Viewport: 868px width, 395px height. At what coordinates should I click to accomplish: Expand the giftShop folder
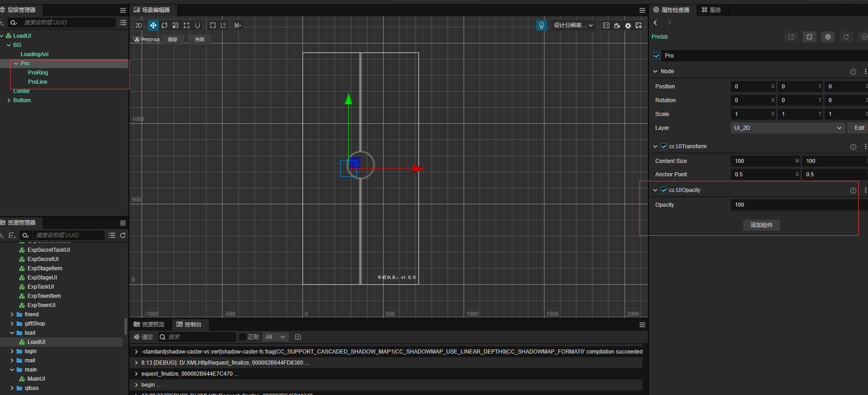pos(12,324)
